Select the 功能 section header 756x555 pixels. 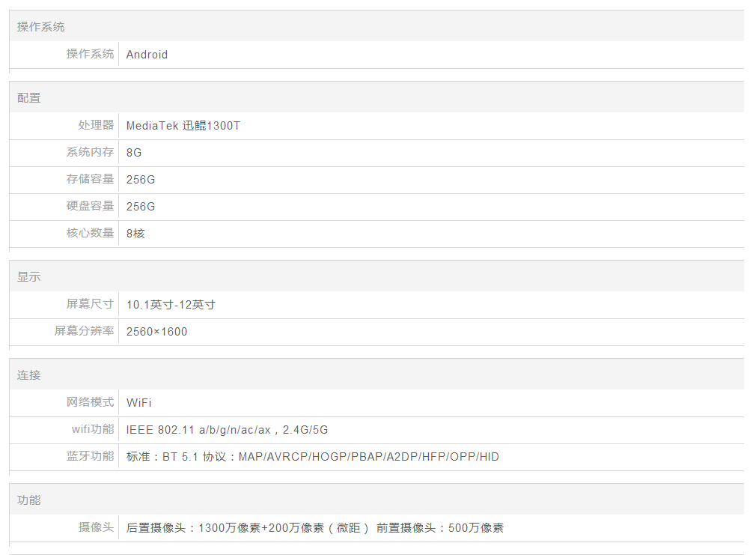[29, 500]
